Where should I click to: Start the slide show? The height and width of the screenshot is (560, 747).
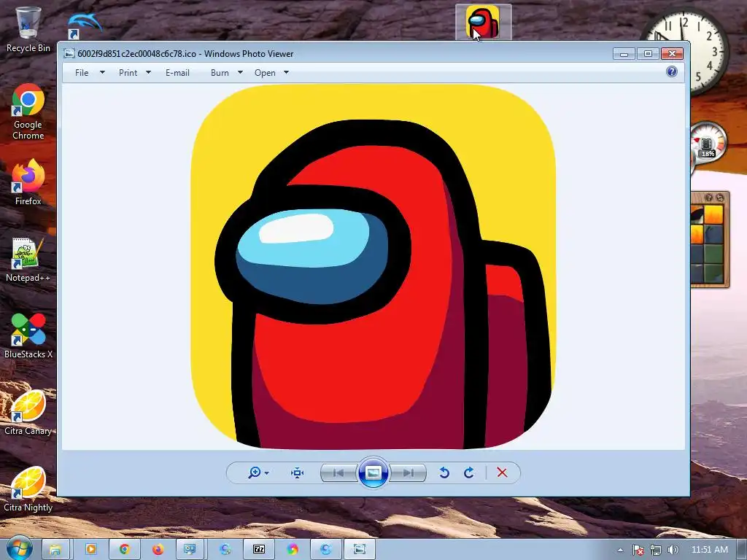[373, 472]
